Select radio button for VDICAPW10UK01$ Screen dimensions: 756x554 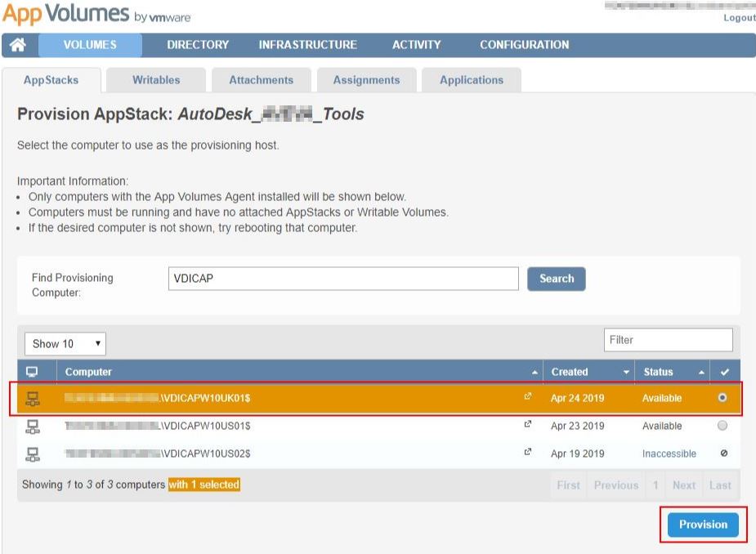tap(722, 398)
